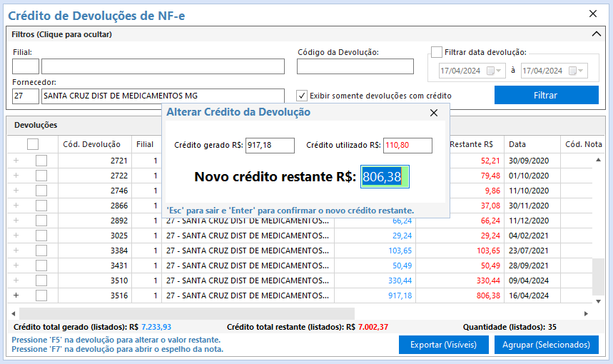Expand row 3516 with plus icon

click(16, 295)
